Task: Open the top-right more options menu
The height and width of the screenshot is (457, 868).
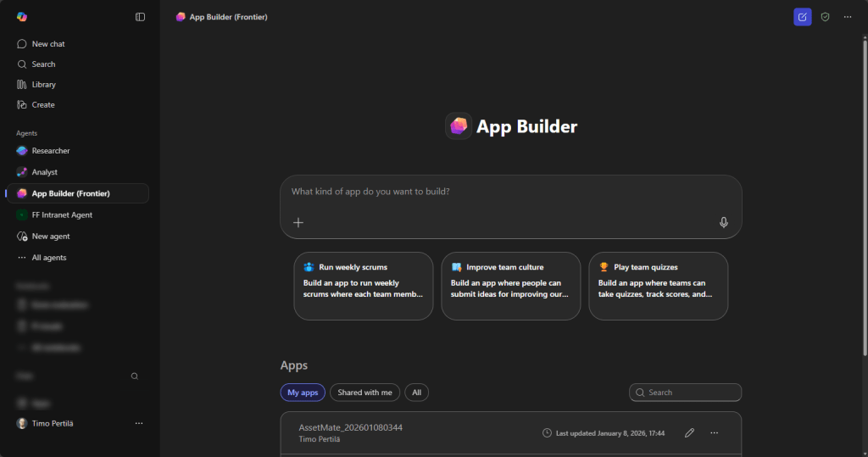Action: pos(848,17)
